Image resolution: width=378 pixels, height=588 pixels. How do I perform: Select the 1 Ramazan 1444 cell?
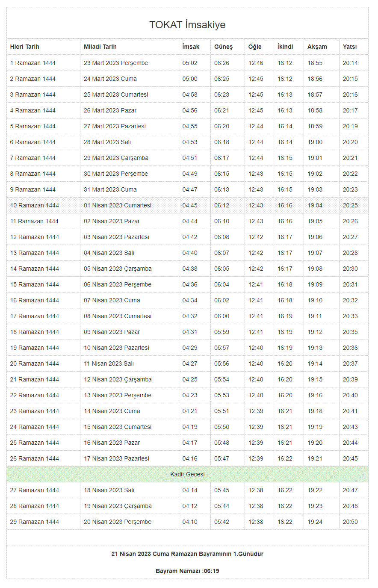pyautogui.click(x=33, y=63)
